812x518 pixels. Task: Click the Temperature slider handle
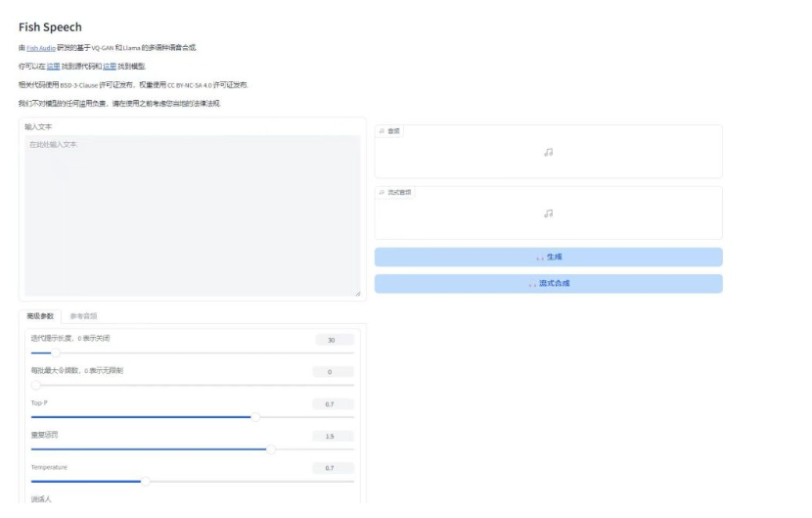pyautogui.click(x=146, y=481)
